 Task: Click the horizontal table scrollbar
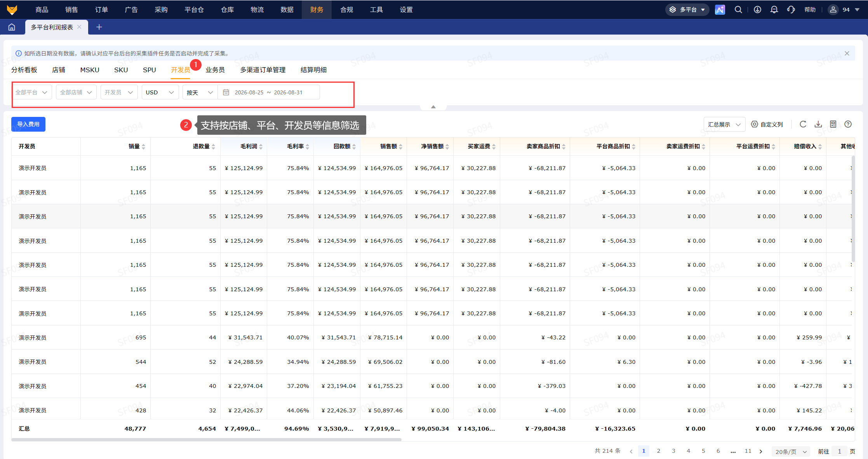(x=206, y=440)
